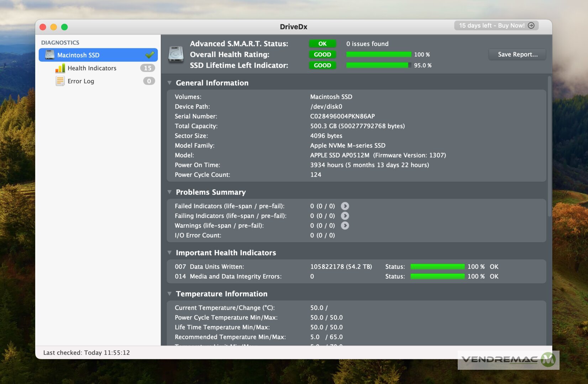Click the vertical scrollbar in details pane
The width and height of the screenshot is (588, 384).
(x=549, y=146)
